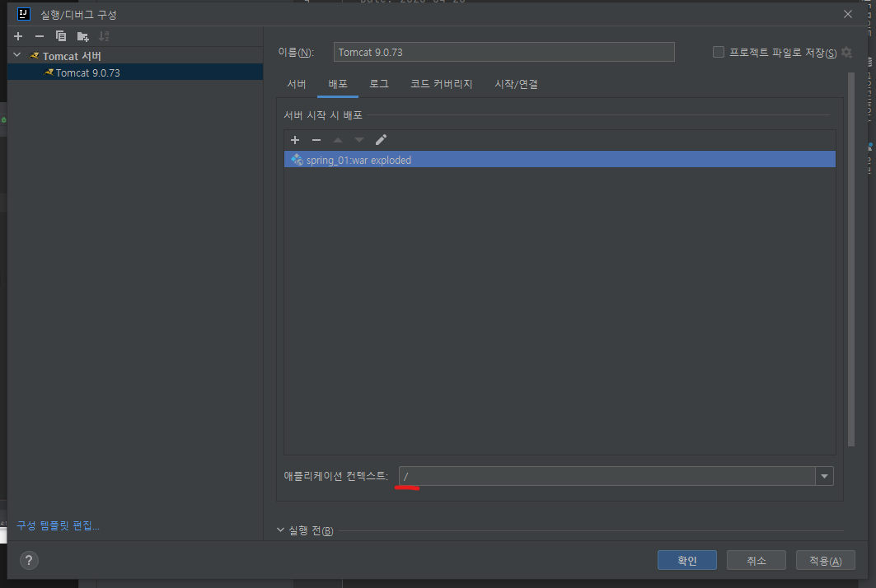Click the IntelliJ logo in title bar
The image size is (876, 588).
point(23,14)
